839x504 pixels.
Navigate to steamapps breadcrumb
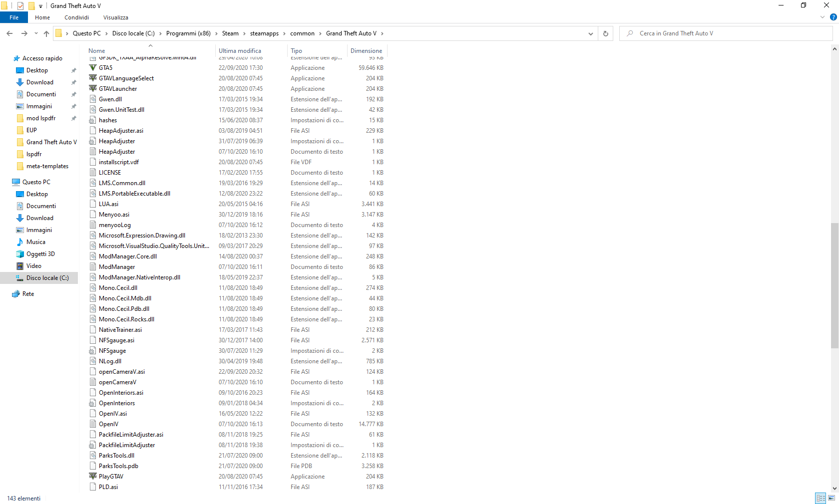coord(264,33)
